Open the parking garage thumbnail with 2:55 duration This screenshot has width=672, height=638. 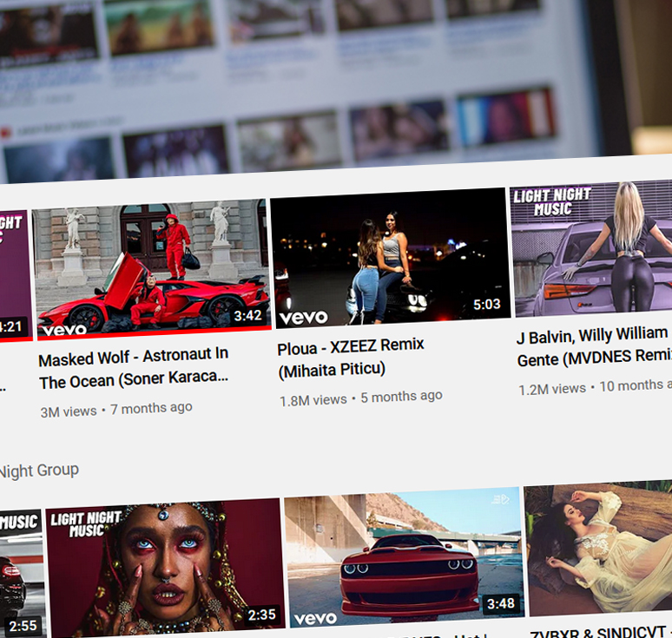pyautogui.click(x=23, y=573)
